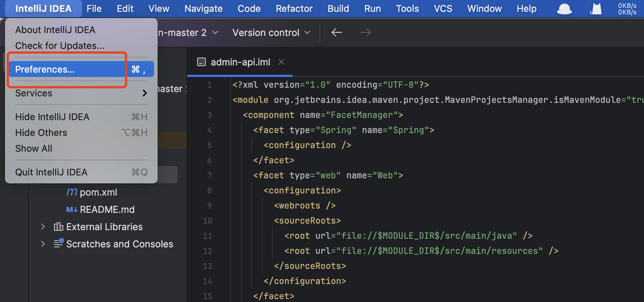
Task: Open the Navigate menu
Action: (204, 9)
